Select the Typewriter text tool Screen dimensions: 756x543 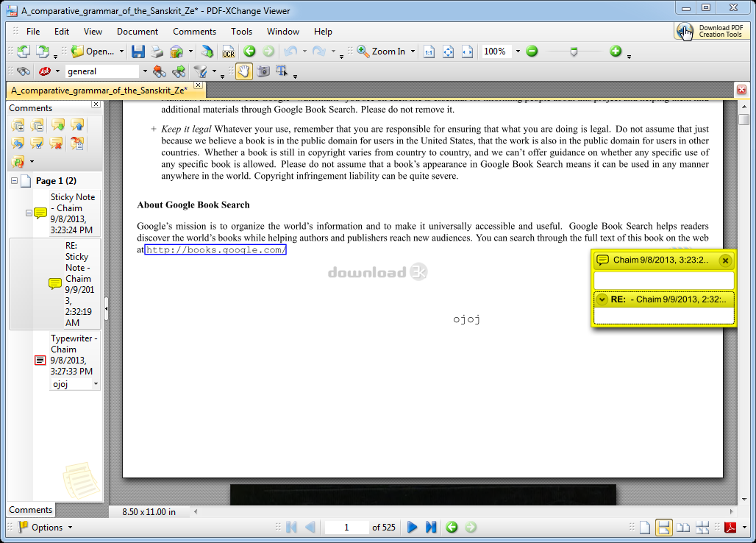(280, 71)
